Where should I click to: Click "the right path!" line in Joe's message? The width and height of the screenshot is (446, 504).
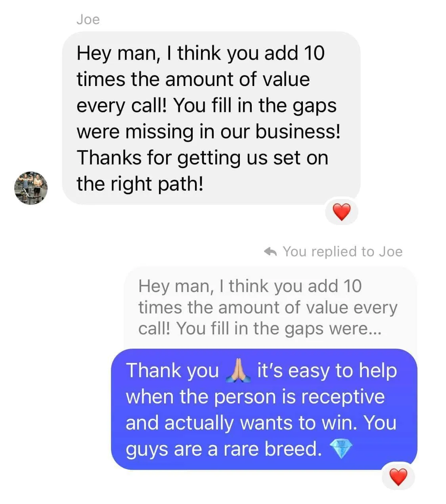tap(140, 184)
